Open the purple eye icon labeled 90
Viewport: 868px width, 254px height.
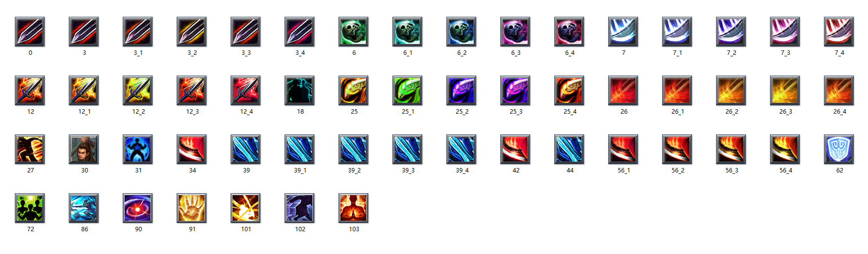coord(138,208)
